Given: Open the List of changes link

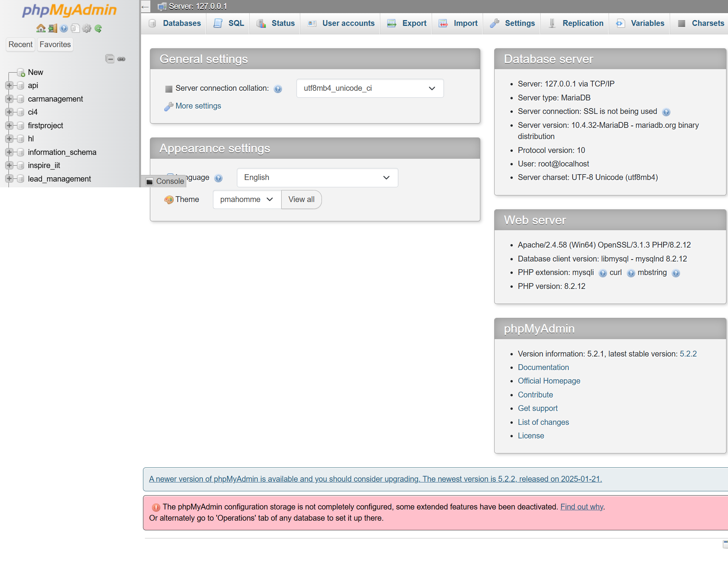Looking at the screenshot, I should [x=543, y=422].
